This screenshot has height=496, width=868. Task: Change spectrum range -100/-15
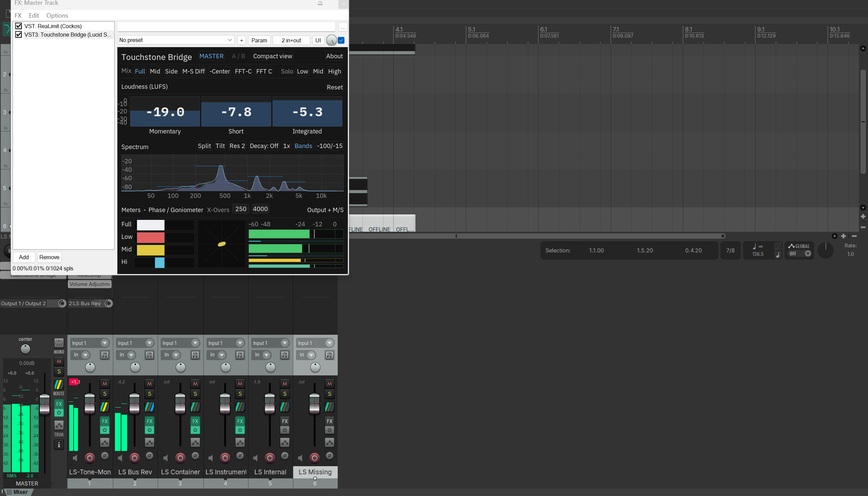(330, 146)
